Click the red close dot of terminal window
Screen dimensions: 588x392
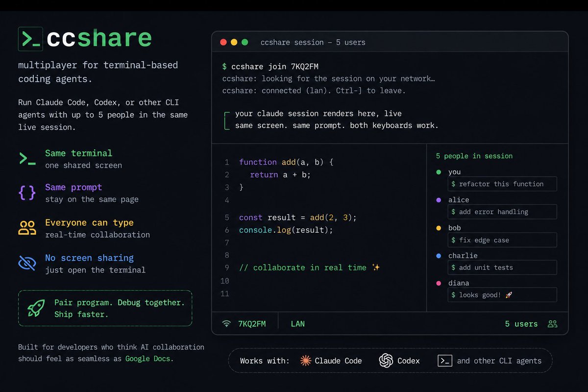point(223,42)
